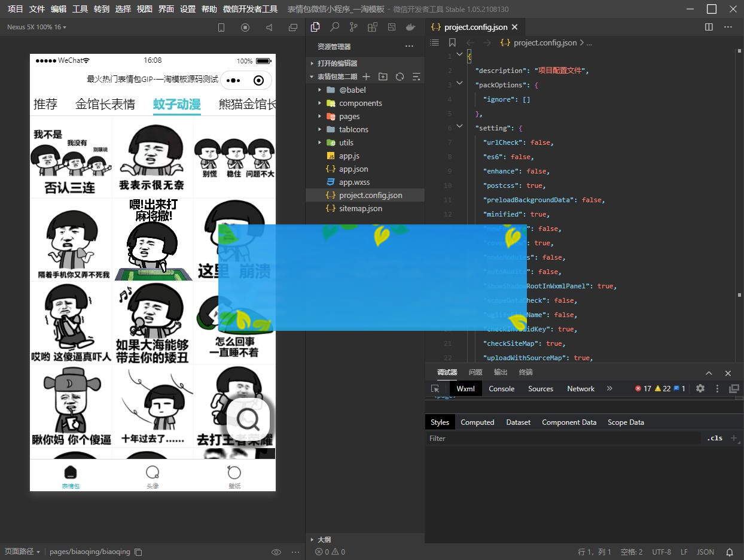Screen dimensions: 744x560
Task: Split the editor with the layout icon
Action: tap(709, 27)
